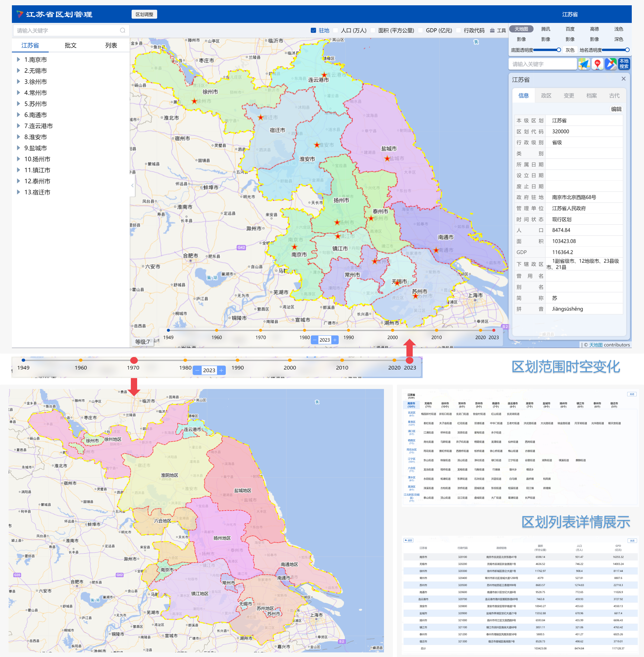Click the timeline year plus stepper
The width and height of the screenshot is (644, 657).
pos(335,340)
